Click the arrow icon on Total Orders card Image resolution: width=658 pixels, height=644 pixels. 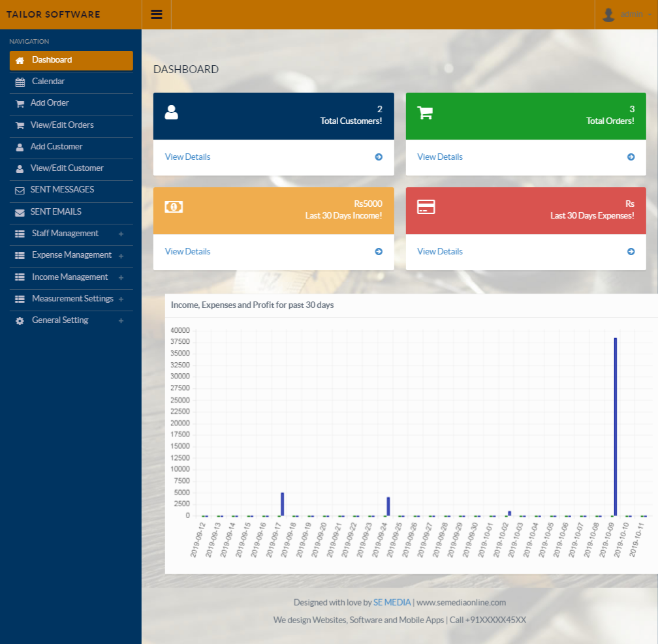(631, 157)
